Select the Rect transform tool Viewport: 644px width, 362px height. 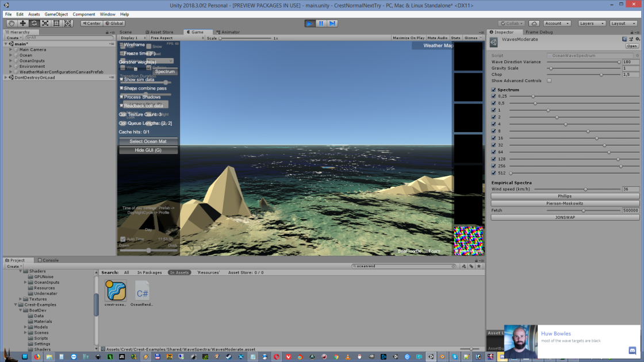coord(57,24)
